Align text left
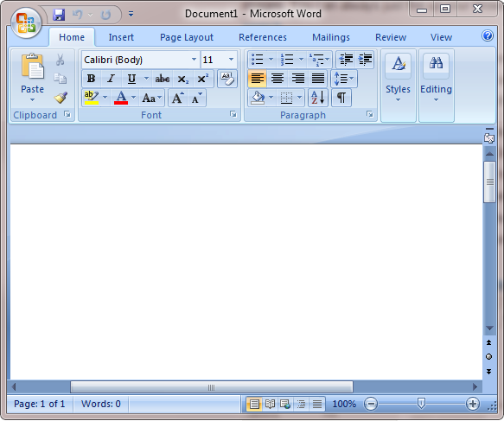This screenshot has width=504, height=421. click(257, 79)
